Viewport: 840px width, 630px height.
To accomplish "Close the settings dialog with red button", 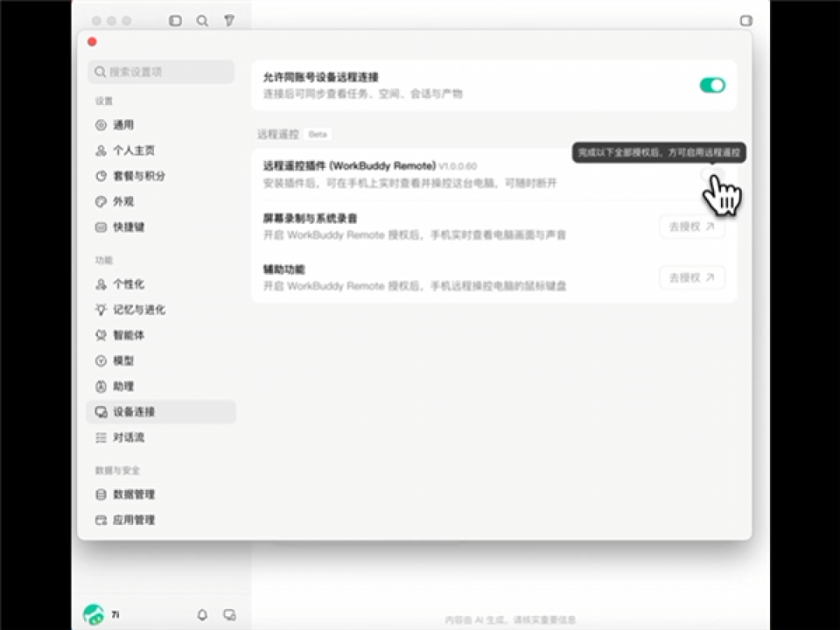I will (x=92, y=42).
